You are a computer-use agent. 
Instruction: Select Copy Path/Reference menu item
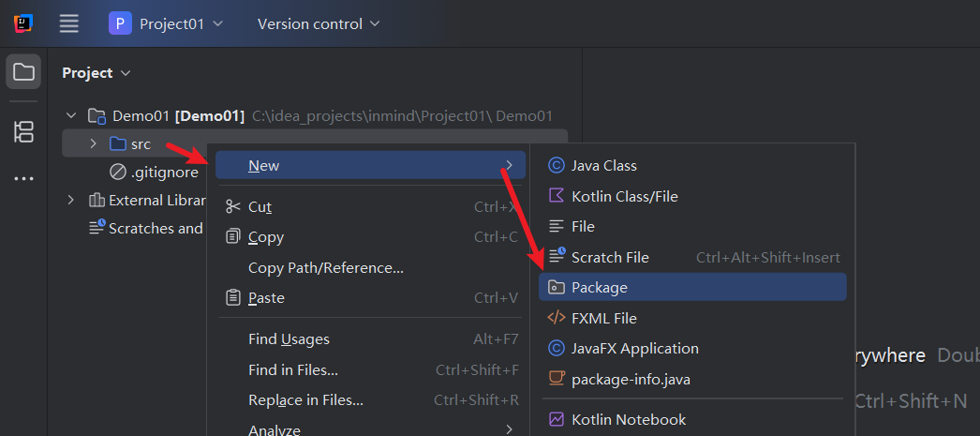(x=326, y=268)
